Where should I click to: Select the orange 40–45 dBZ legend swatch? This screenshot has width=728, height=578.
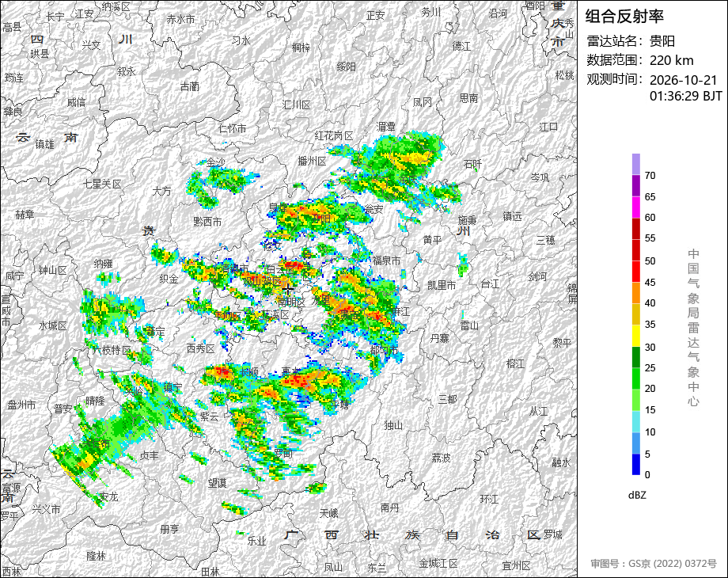635,293
